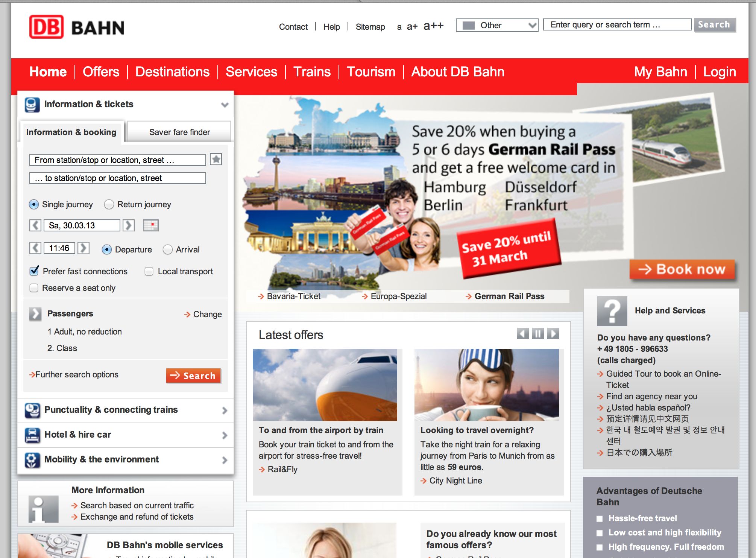Click the search query input field

click(x=617, y=25)
